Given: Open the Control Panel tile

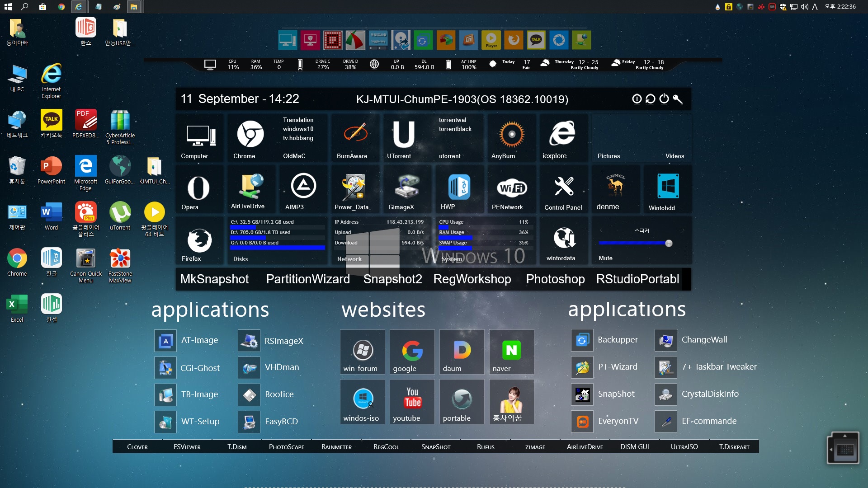Looking at the screenshot, I should coord(563,189).
